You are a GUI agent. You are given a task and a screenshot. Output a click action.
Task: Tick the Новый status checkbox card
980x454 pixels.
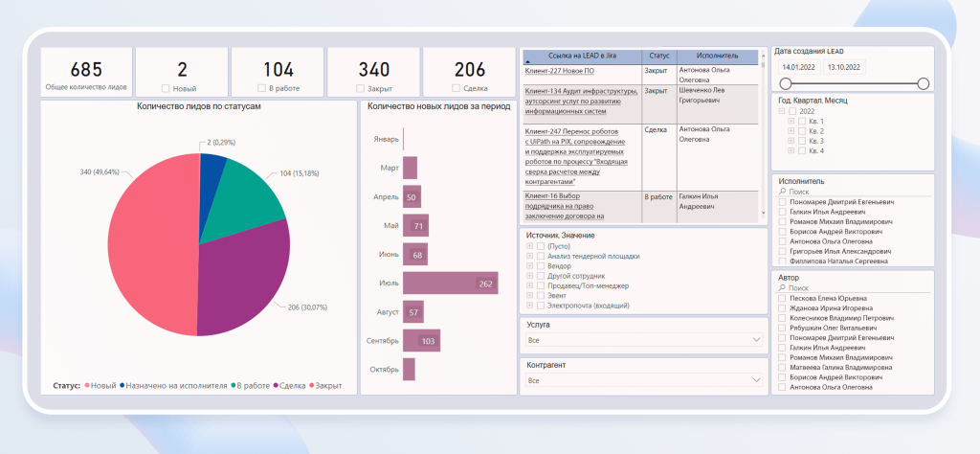[166, 89]
